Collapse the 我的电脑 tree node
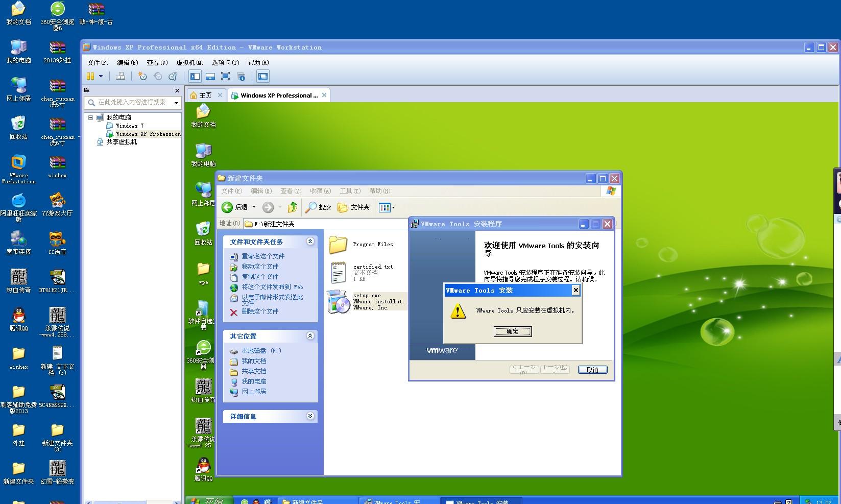Image resolution: width=841 pixels, height=504 pixels. 91,117
